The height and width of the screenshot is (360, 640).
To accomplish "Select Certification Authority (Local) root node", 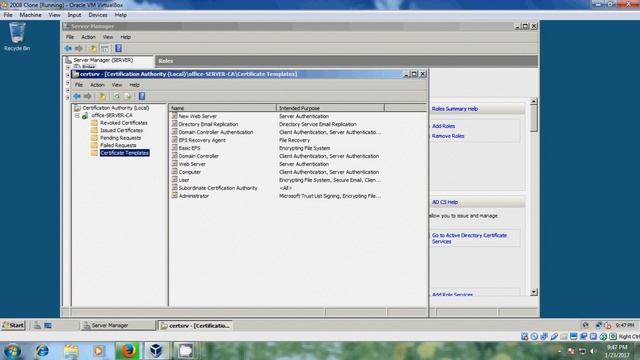I will (x=116, y=108).
